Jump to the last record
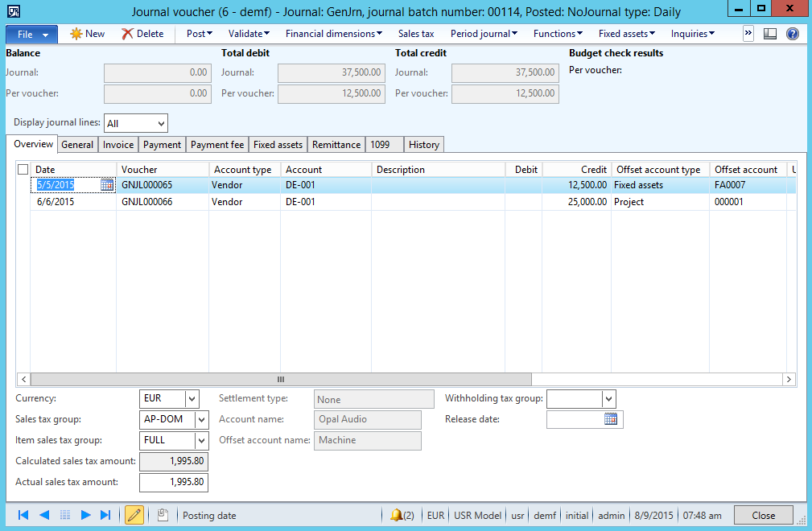This screenshot has width=812, height=531. pyautogui.click(x=105, y=515)
